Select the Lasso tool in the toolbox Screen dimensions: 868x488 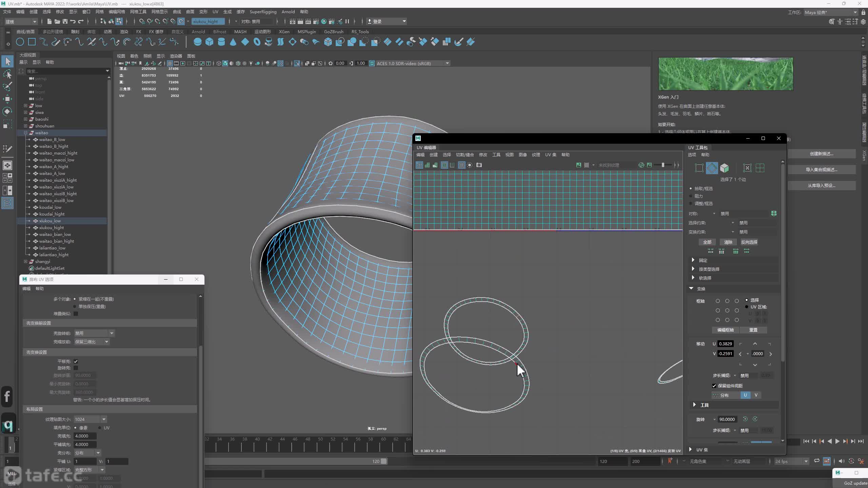tap(7, 74)
